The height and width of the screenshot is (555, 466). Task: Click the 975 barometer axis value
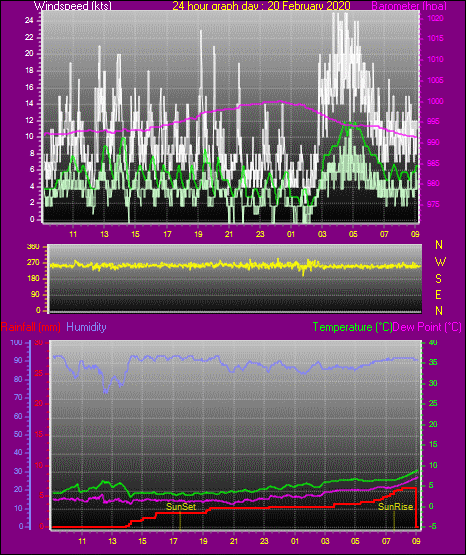tap(433, 204)
